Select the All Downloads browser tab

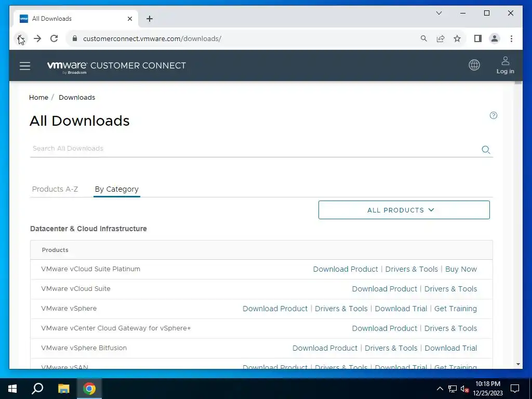[x=76, y=19]
